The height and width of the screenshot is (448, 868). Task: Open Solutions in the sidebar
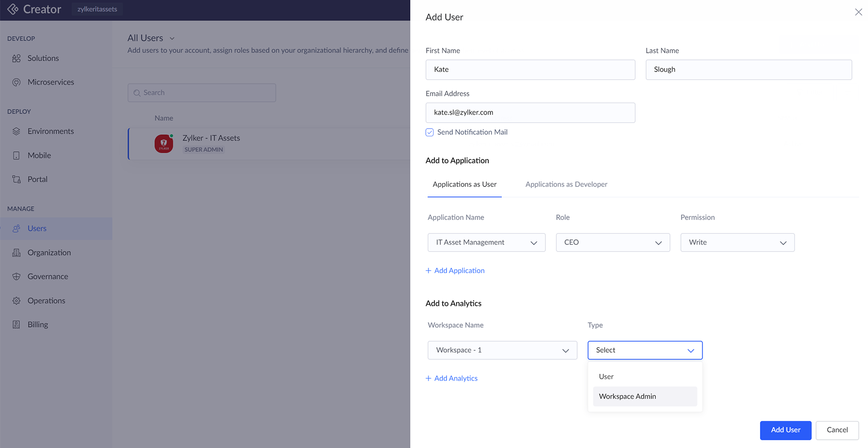56,58
